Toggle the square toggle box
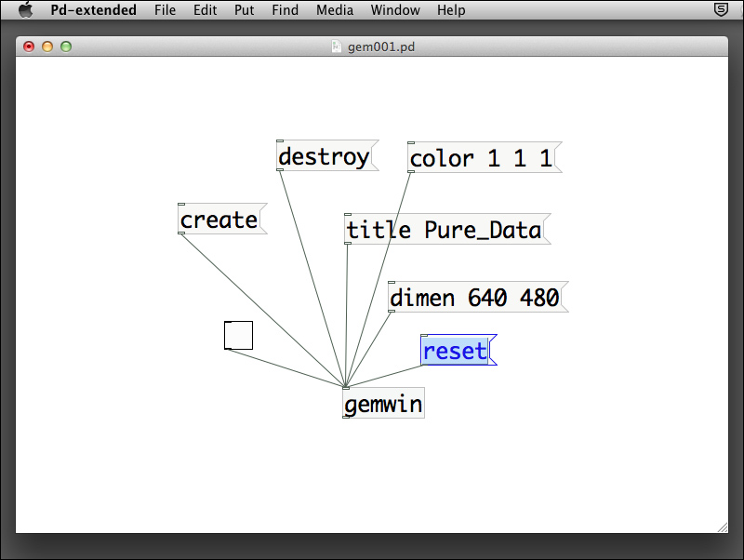The height and width of the screenshot is (560, 744). pos(238,336)
